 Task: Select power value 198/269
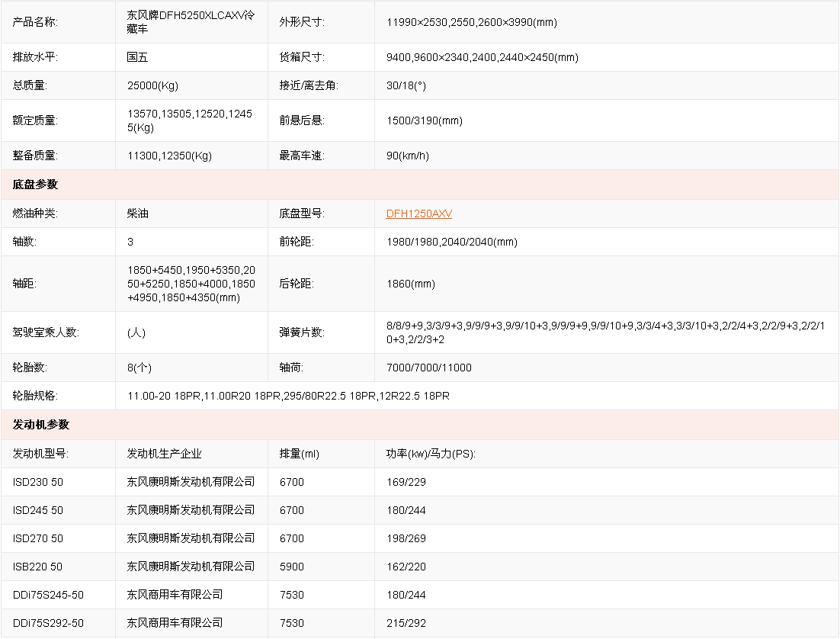tap(406, 538)
